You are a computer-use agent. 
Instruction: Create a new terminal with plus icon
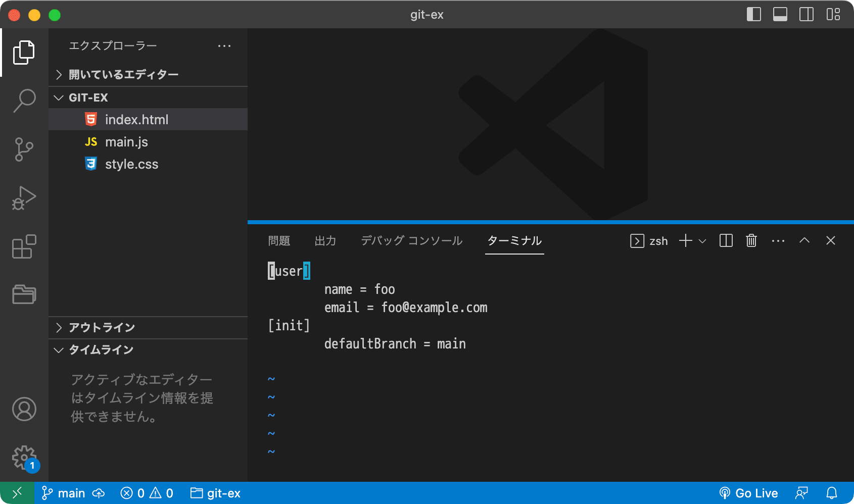tap(685, 241)
